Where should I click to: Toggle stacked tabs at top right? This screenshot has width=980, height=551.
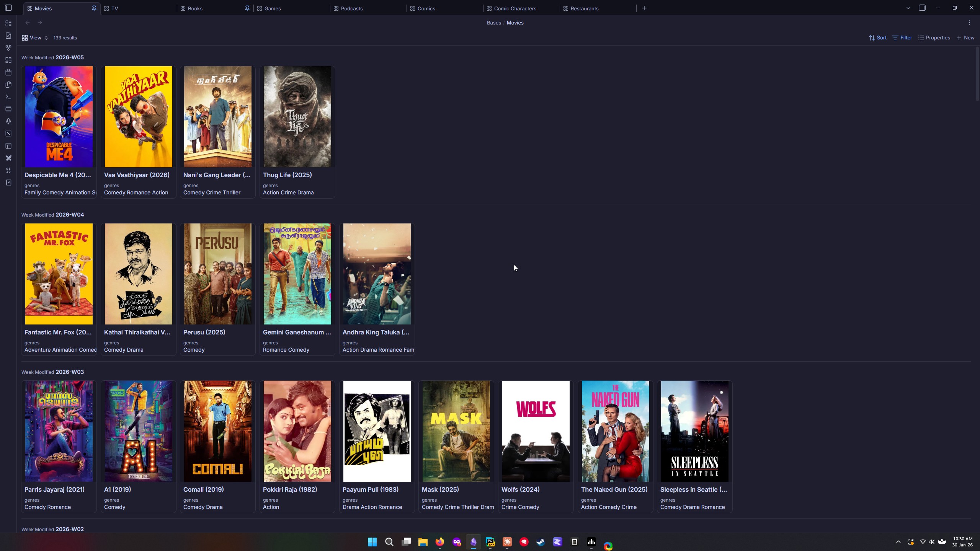point(922,8)
